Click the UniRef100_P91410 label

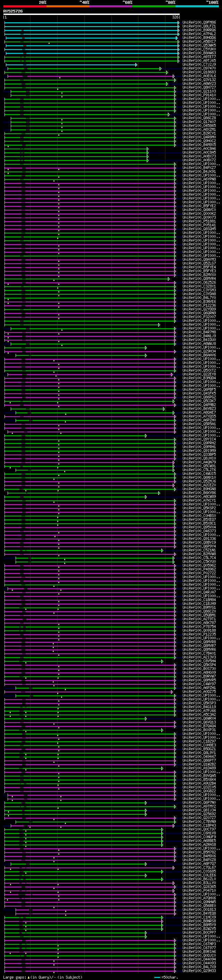pyautogui.click(x=199, y=95)
